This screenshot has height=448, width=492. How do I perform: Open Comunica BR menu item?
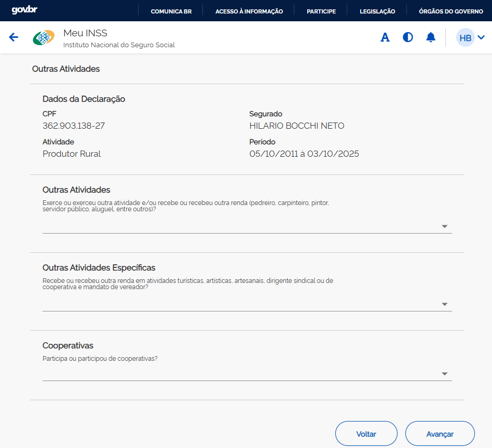[171, 11]
